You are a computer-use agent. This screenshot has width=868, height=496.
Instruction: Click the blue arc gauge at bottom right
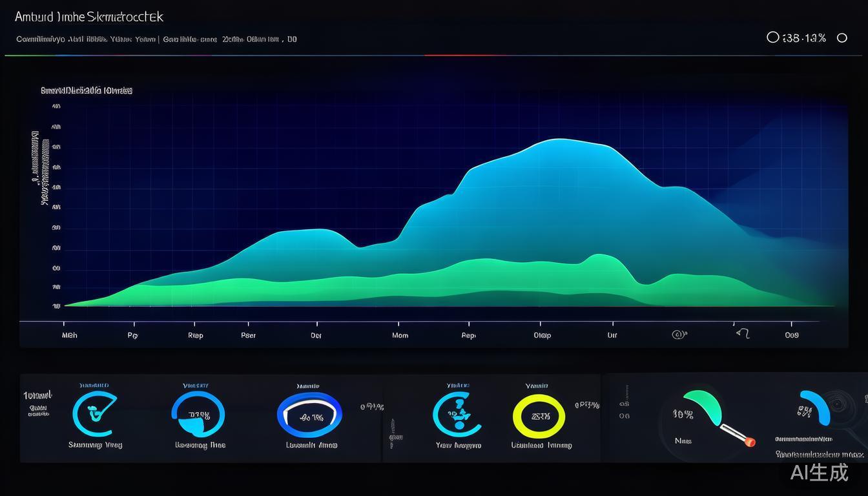tap(816, 407)
